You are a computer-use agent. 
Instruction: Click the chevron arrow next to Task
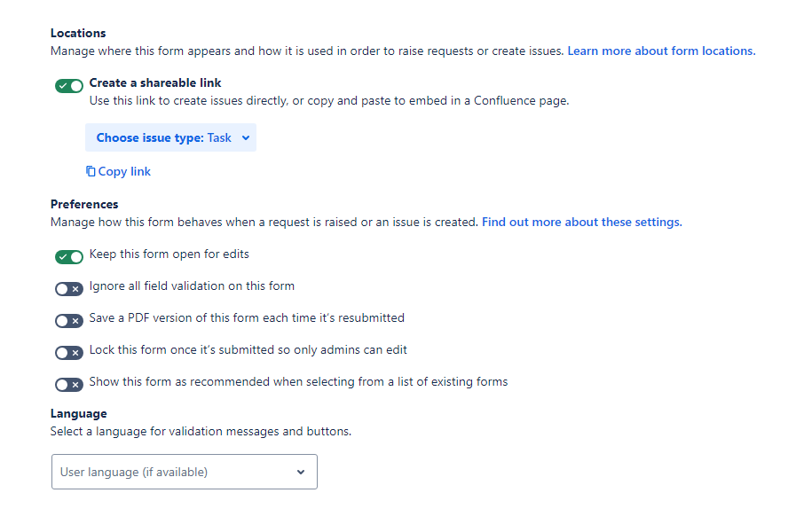245,137
